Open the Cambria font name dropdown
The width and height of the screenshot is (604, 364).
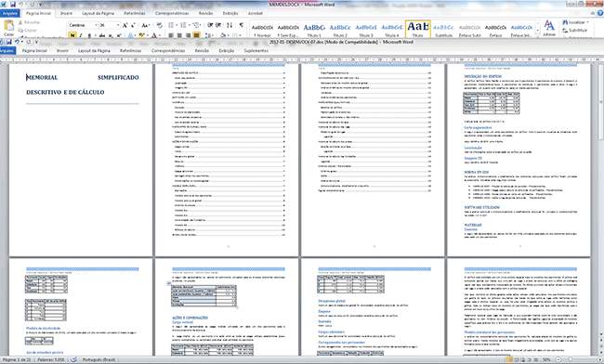96,25
